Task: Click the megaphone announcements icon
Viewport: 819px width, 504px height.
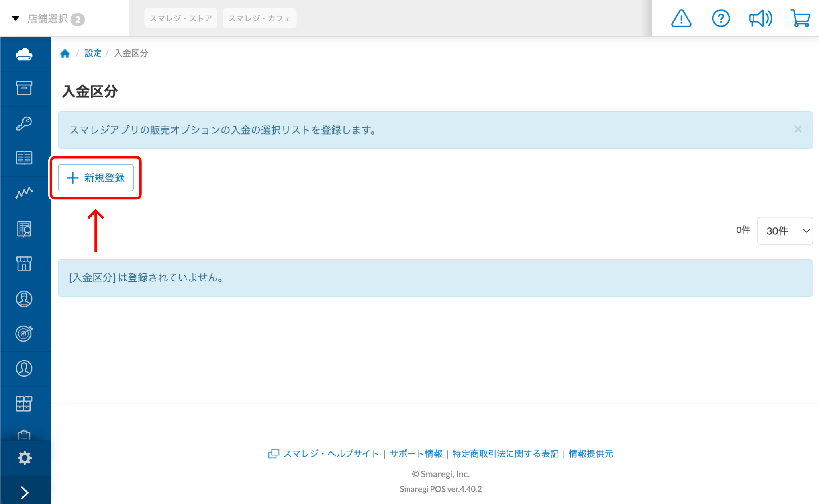Action: pyautogui.click(x=760, y=18)
